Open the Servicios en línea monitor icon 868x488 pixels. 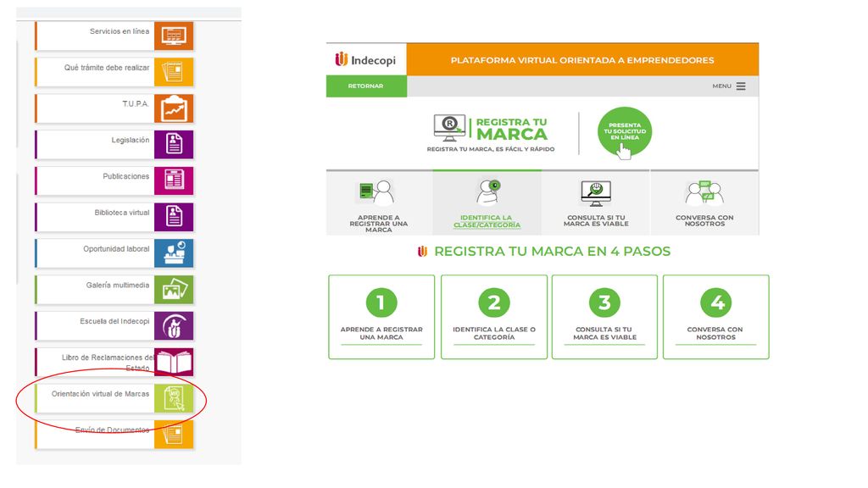click(x=174, y=36)
